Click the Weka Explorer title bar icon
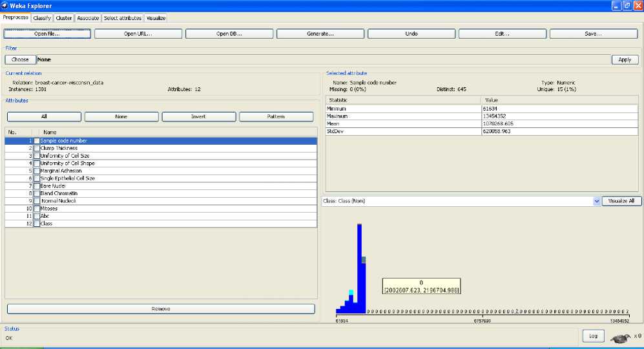The image size is (644, 349). point(5,5)
